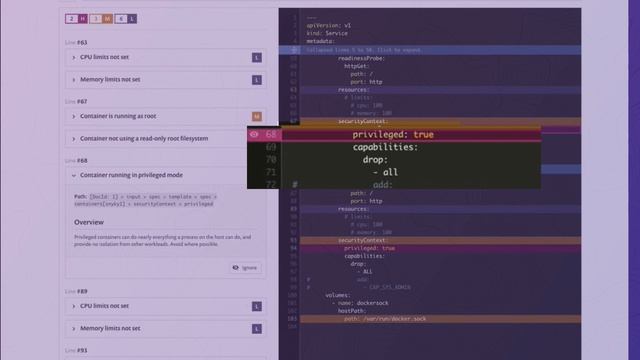Collapse the Container running in privileged mode issue
This screenshot has height=360, width=640.
coord(156,175)
